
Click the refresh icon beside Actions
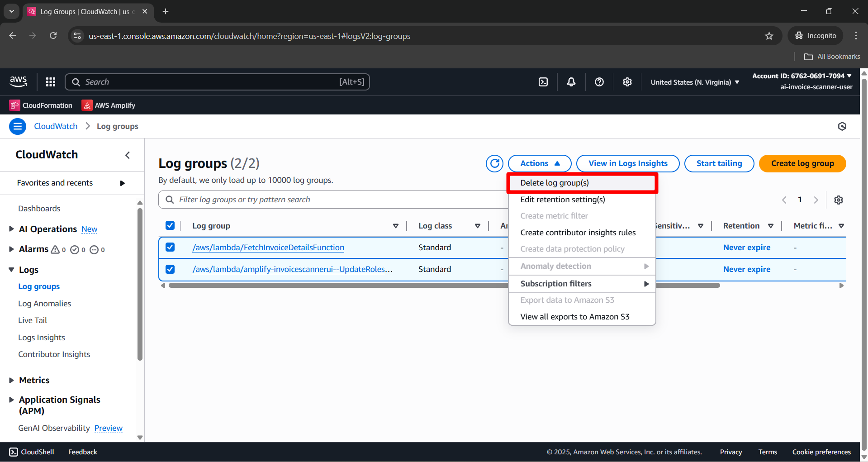[494, 163]
